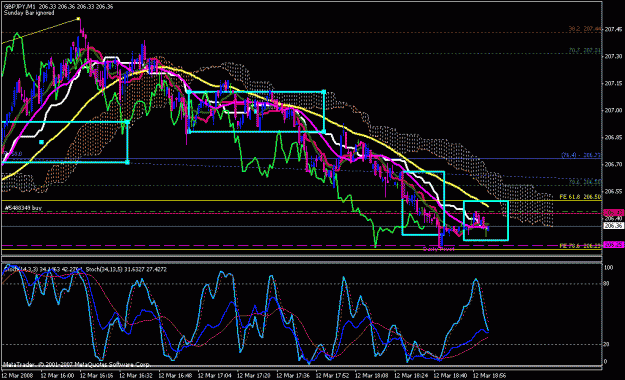Select the Stoch(34,13,5) indicator label
The height and width of the screenshot is (380, 625).
coord(127,270)
